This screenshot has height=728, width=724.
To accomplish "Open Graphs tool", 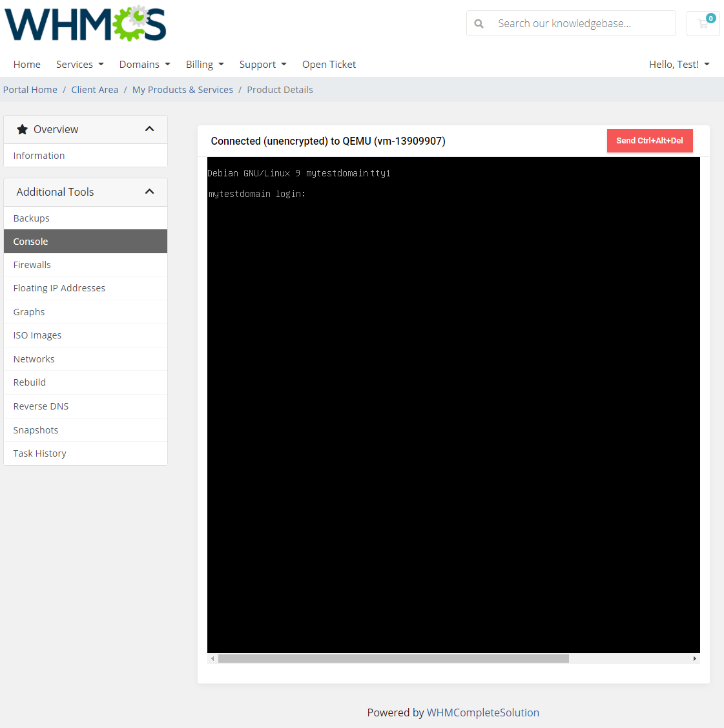I will pos(85,312).
